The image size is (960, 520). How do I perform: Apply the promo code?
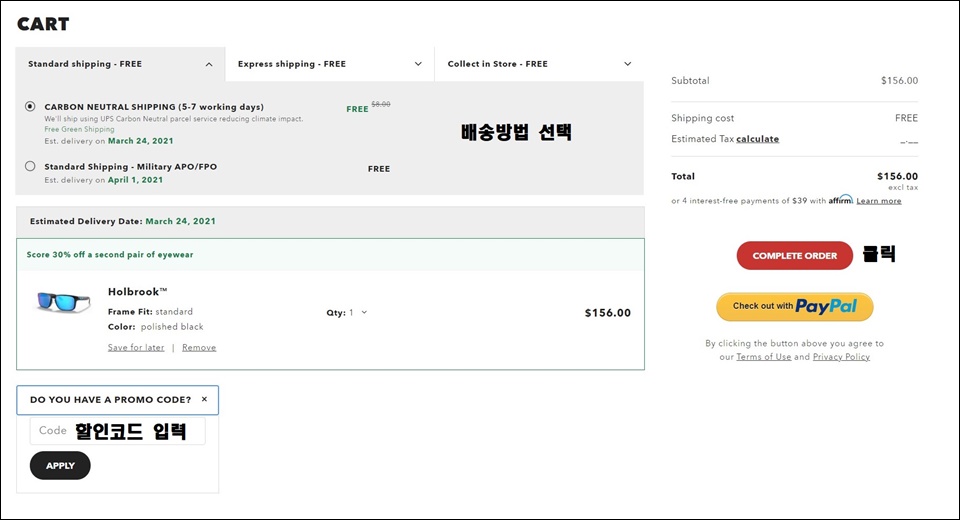[60, 465]
